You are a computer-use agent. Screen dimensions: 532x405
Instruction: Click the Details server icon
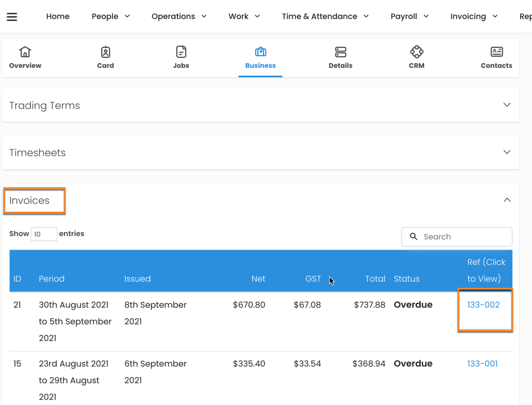pyautogui.click(x=340, y=52)
